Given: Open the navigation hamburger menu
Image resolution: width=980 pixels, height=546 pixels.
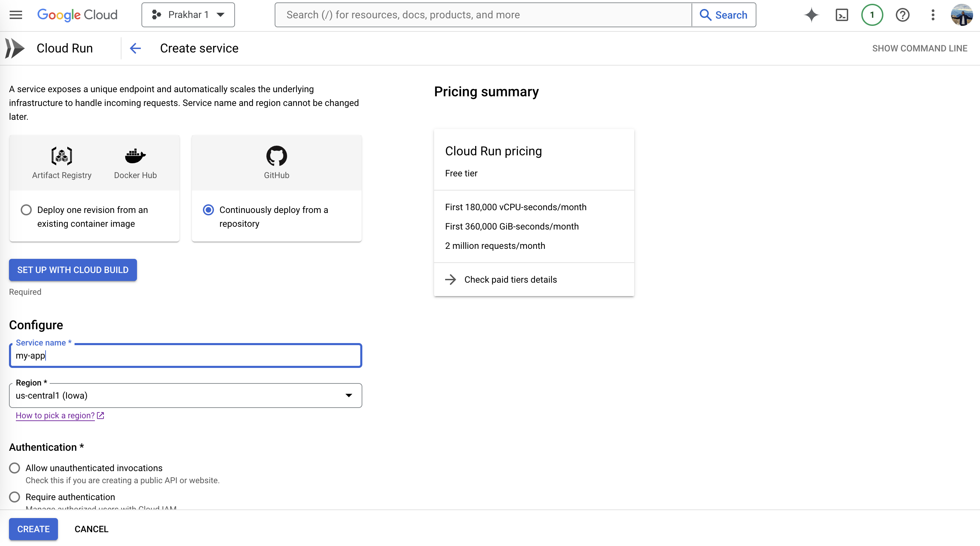Looking at the screenshot, I should (15, 14).
